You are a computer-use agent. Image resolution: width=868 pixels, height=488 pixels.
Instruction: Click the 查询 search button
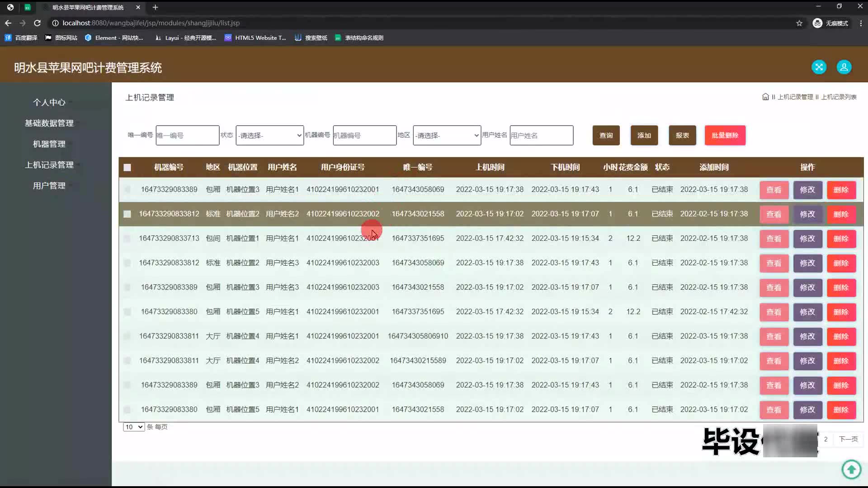pos(606,136)
